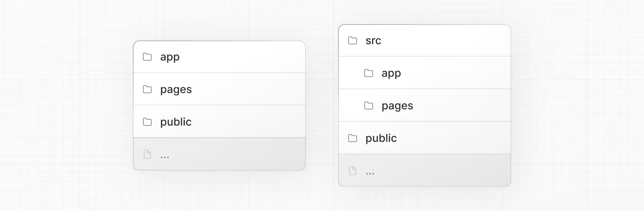Select the app label nested under src

tap(391, 74)
